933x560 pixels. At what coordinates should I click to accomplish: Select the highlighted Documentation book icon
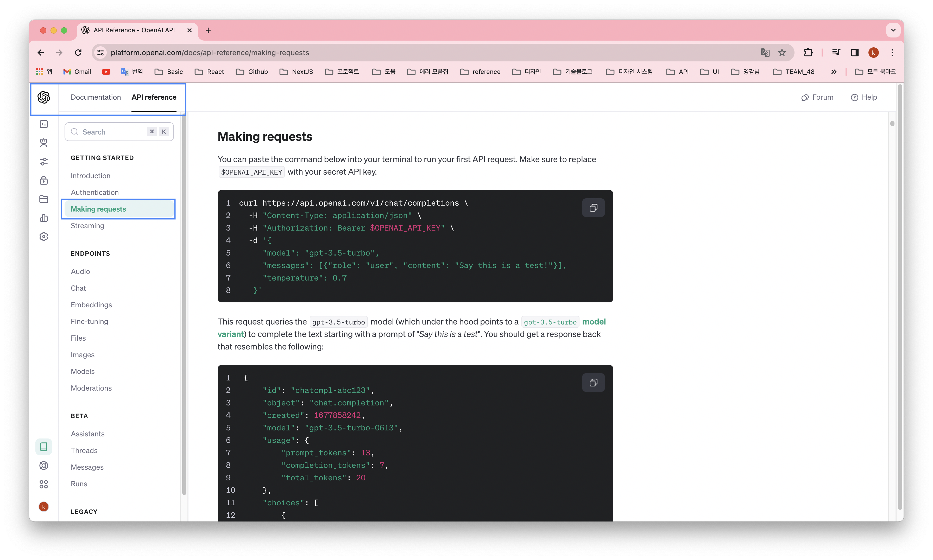tap(44, 447)
